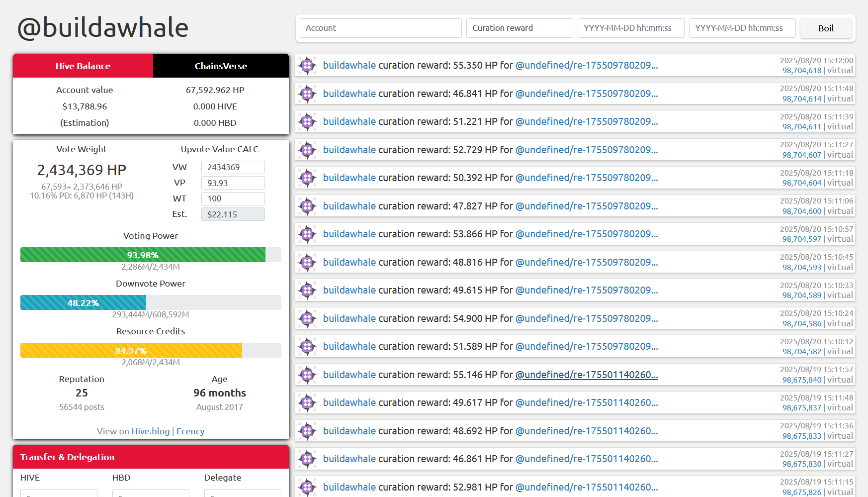Open block 98,704,586 link

802,324
